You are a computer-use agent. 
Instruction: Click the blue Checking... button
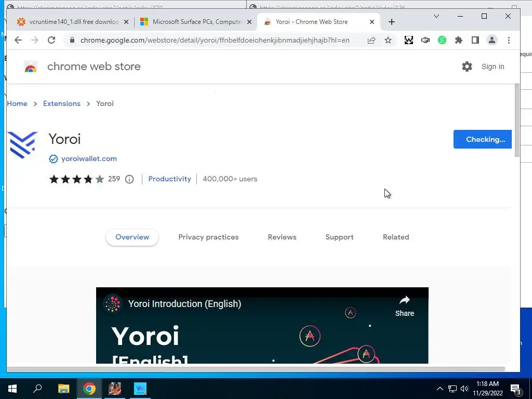[x=482, y=139]
